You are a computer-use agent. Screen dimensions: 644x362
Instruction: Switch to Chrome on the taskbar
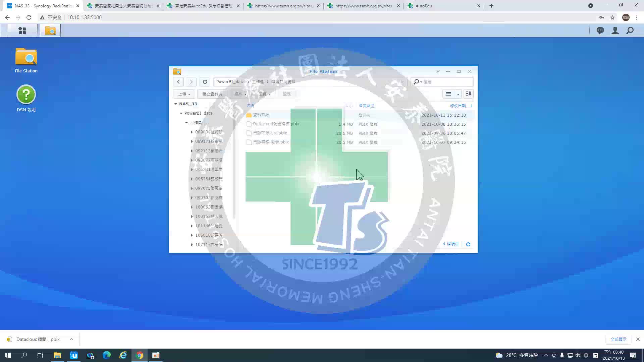(x=140, y=355)
